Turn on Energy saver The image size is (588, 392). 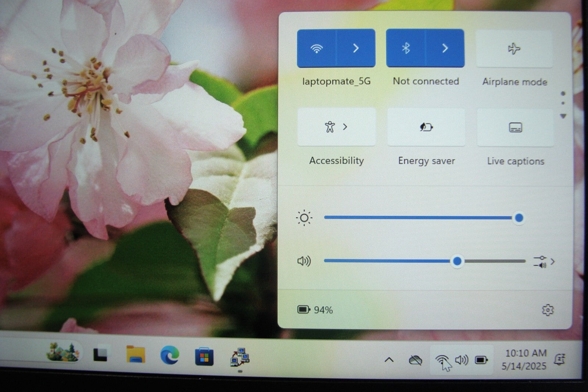(x=426, y=128)
